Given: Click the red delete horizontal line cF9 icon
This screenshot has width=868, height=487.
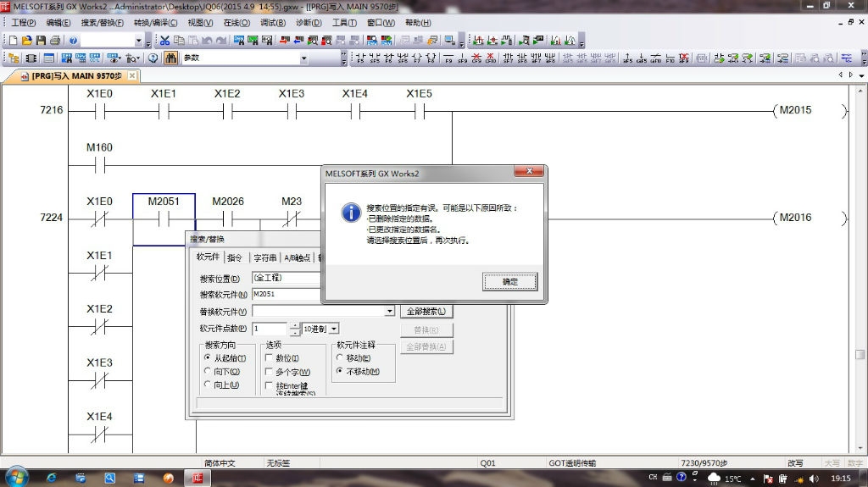Looking at the screenshot, I should click(x=476, y=58).
